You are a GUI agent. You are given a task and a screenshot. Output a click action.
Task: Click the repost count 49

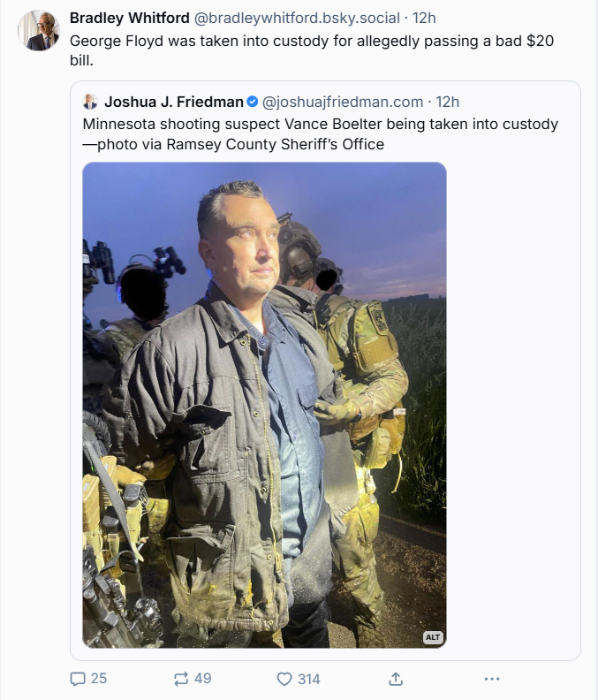pyautogui.click(x=202, y=679)
